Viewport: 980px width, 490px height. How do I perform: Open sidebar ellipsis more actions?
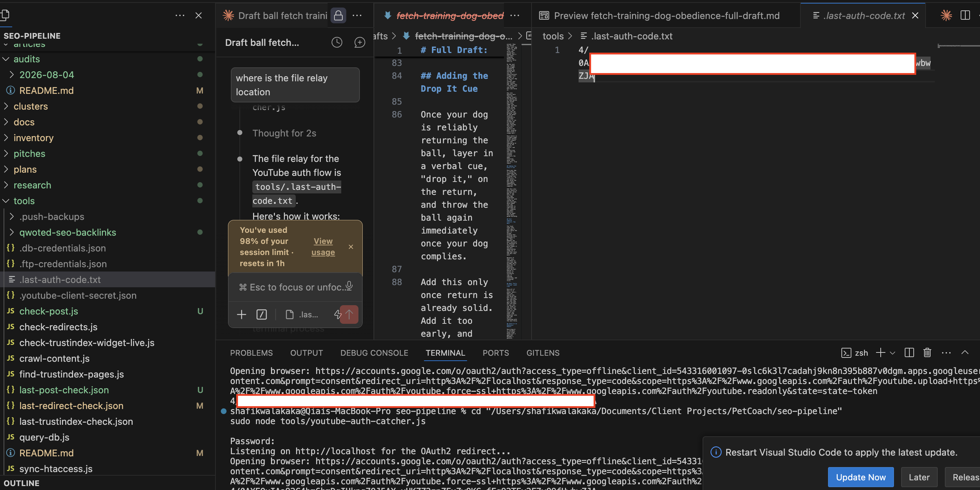point(180,16)
